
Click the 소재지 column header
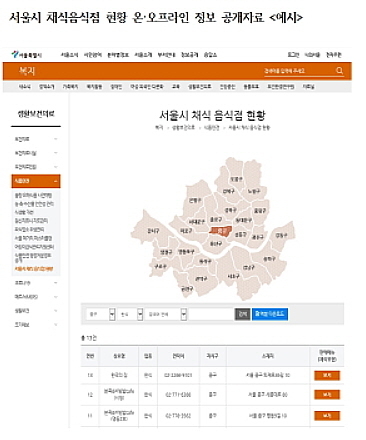coord(268,356)
